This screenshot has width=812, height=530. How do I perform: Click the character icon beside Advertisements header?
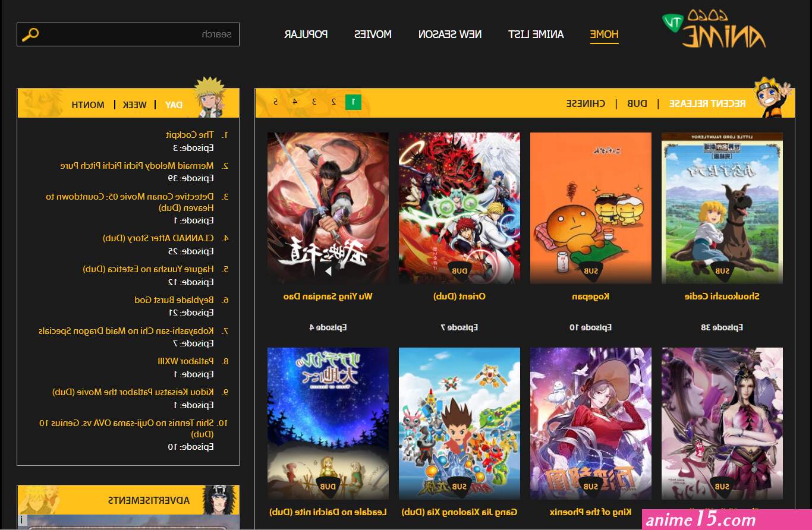(x=219, y=500)
